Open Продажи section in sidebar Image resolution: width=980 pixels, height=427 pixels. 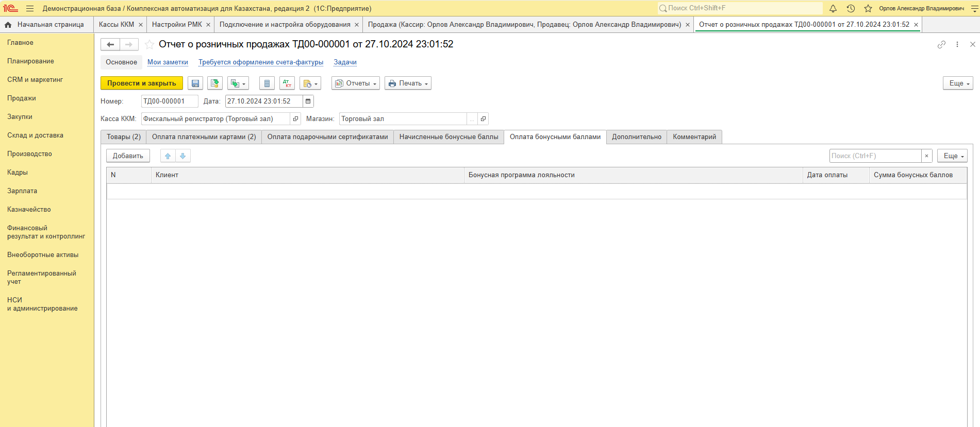click(22, 98)
